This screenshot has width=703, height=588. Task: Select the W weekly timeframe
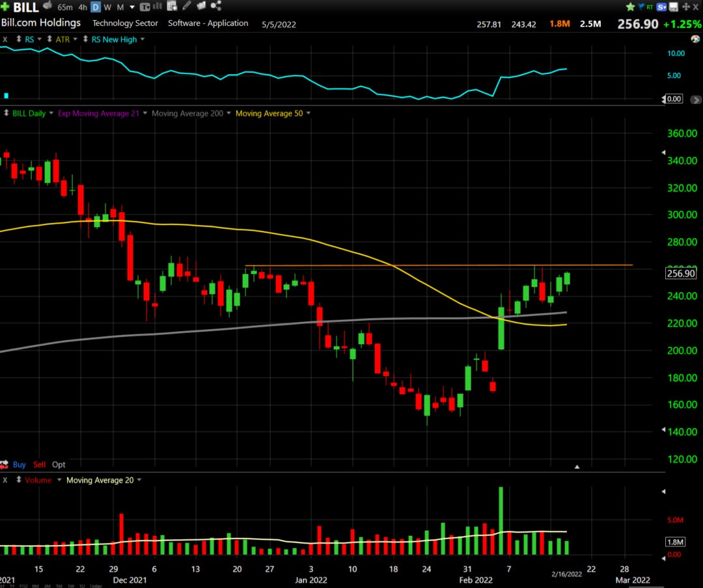tap(107, 7)
